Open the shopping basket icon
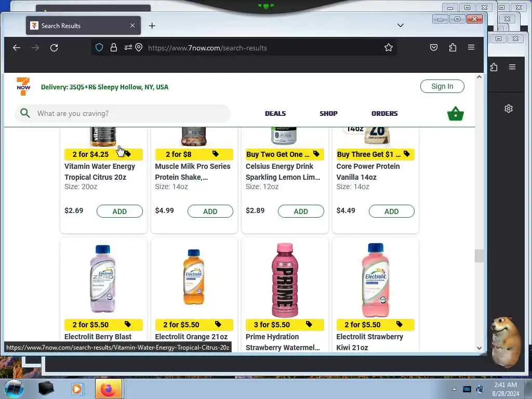The height and width of the screenshot is (399, 532). tap(455, 114)
